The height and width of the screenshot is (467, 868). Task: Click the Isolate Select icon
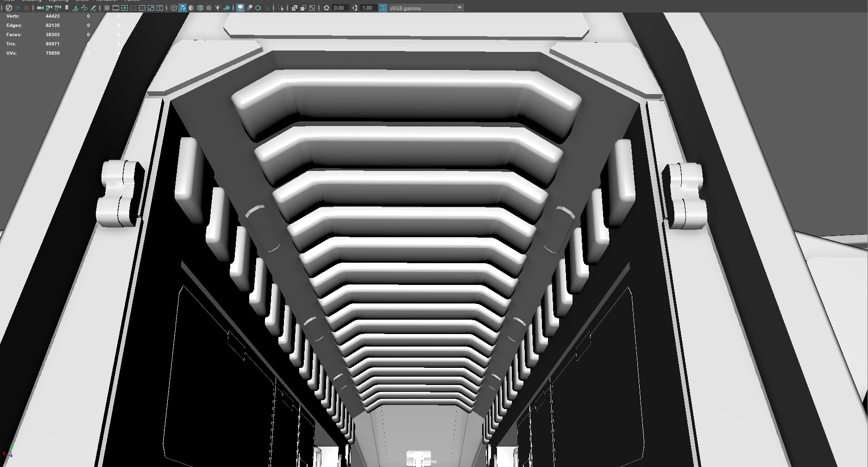click(281, 8)
